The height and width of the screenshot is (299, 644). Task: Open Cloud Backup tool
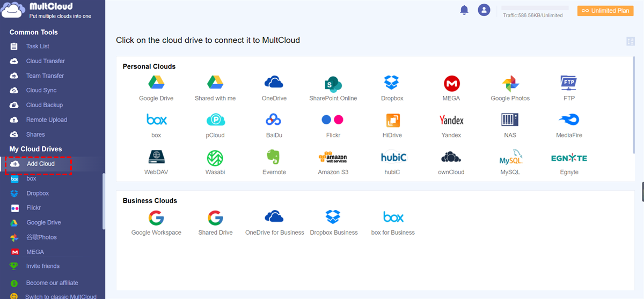pyautogui.click(x=45, y=105)
